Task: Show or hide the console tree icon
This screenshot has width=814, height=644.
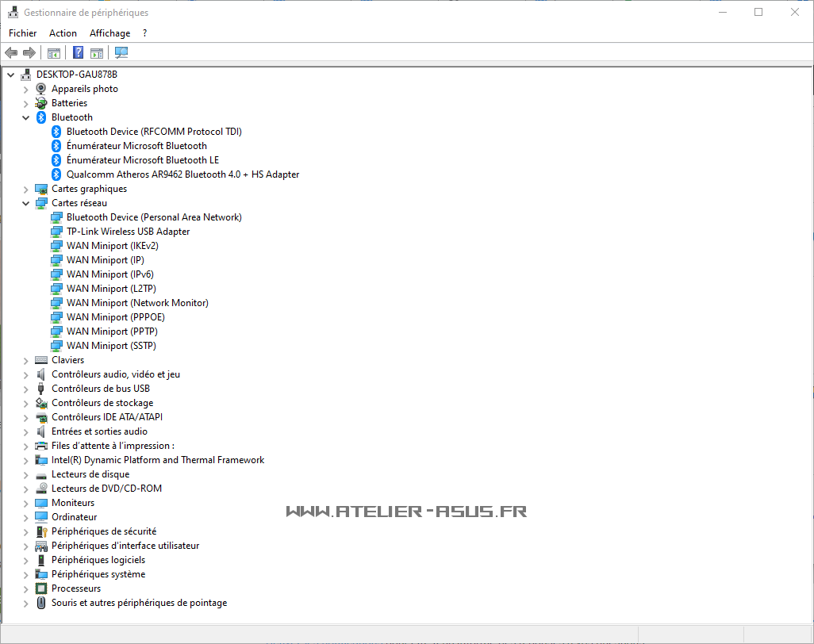Action: (x=53, y=52)
